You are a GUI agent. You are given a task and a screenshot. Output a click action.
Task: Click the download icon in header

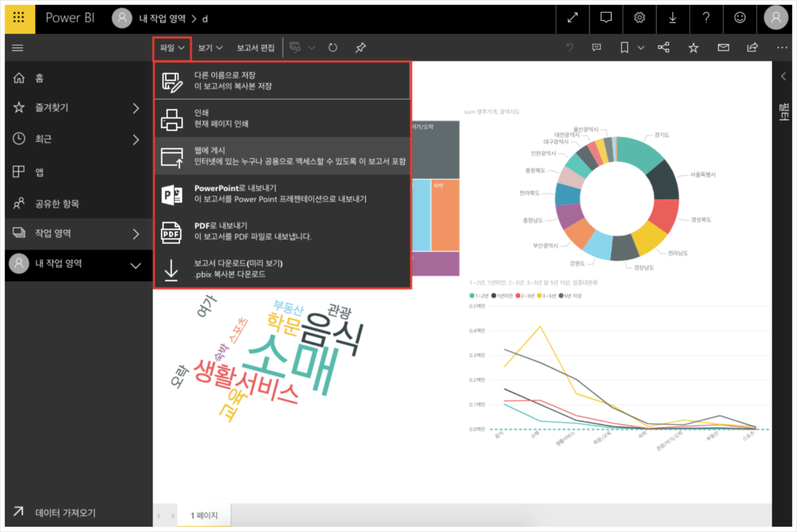pos(673,19)
